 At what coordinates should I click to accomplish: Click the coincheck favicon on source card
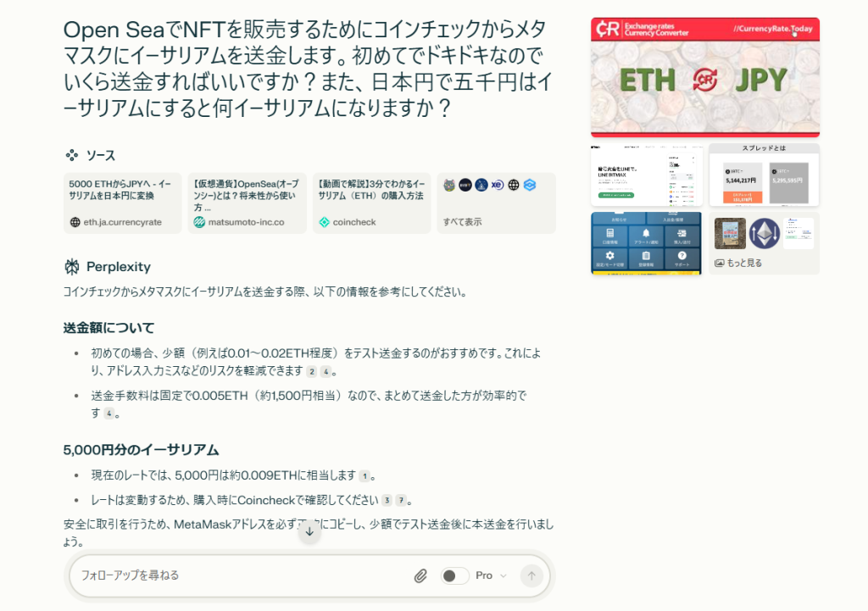pyautogui.click(x=324, y=222)
